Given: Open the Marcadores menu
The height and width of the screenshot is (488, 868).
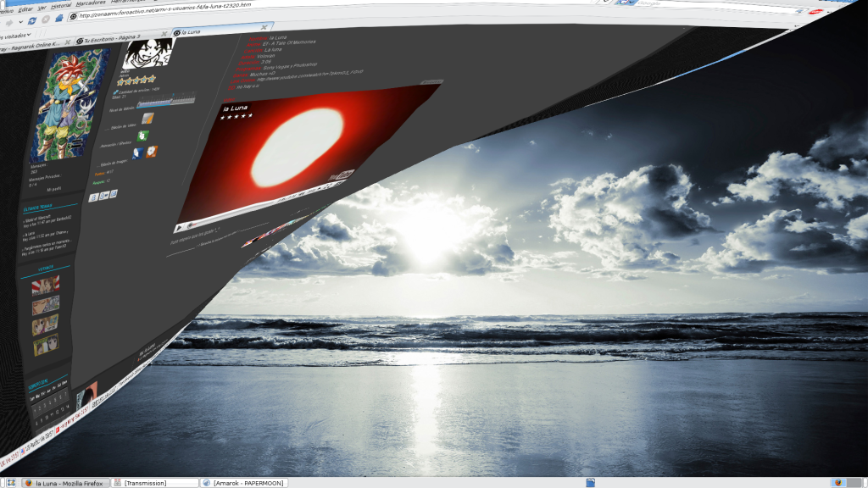Looking at the screenshot, I should pyautogui.click(x=91, y=3).
